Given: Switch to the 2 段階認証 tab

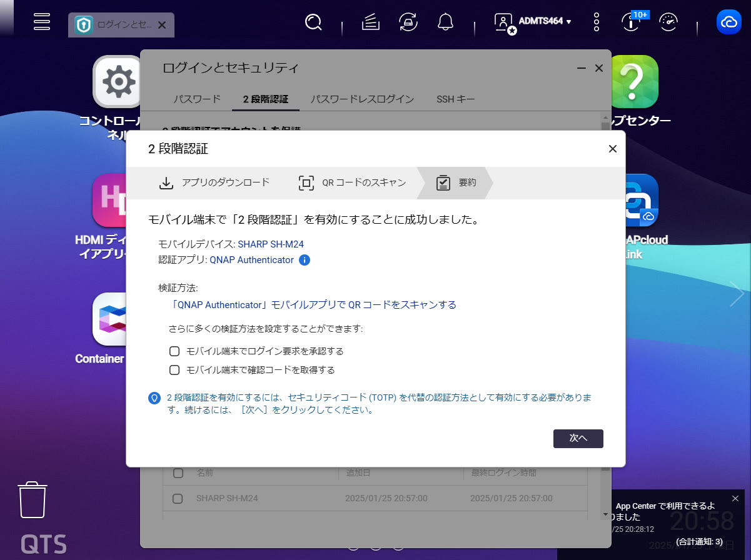Looking at the screenshot, I should click(x=266, y=99).
